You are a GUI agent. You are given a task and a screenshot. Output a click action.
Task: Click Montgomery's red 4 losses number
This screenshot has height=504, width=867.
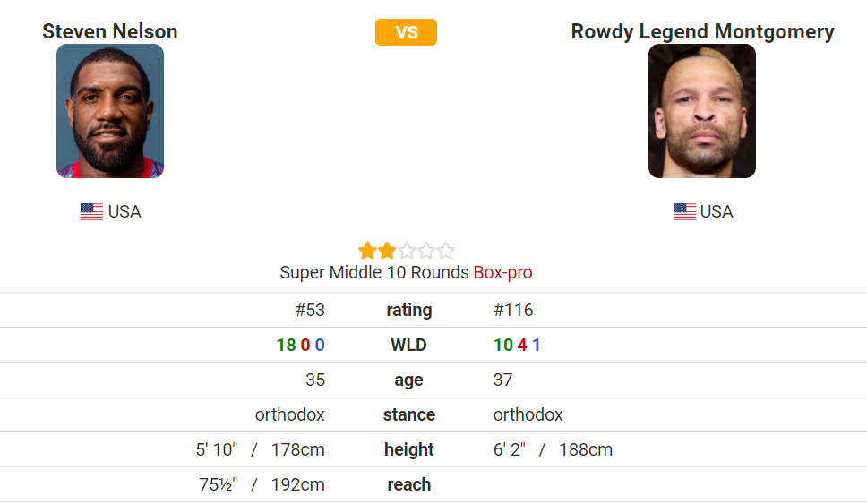(522, 345)
